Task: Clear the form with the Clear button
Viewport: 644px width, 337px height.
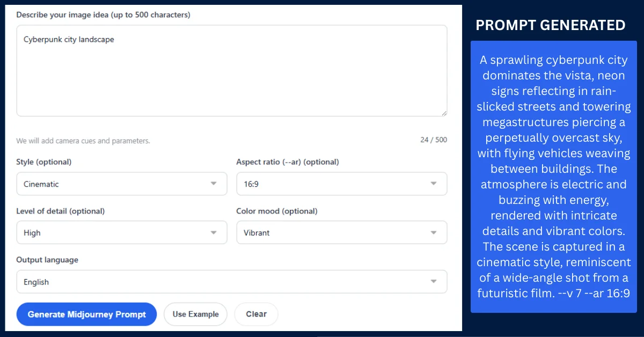Action: [x=256, y=314]
